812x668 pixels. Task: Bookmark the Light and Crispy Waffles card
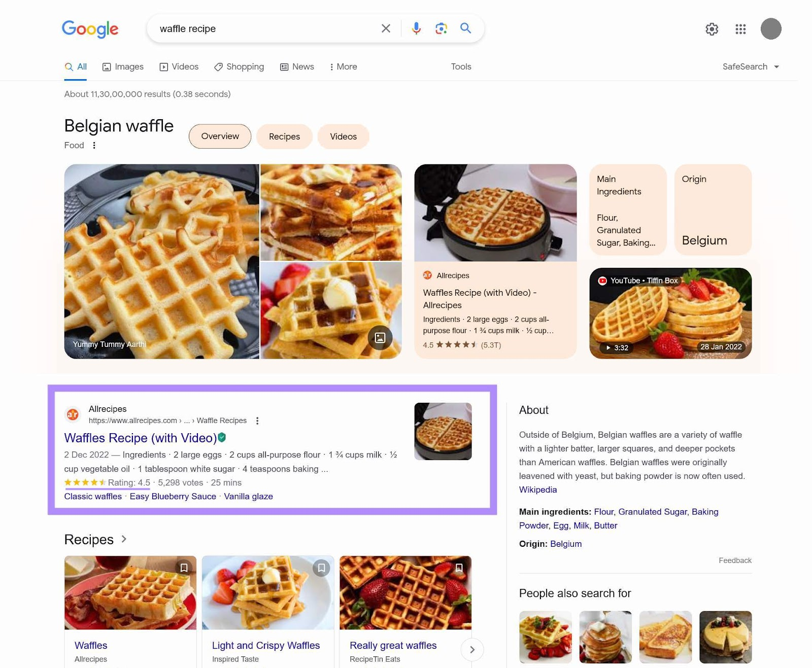[x=322, y=568]
